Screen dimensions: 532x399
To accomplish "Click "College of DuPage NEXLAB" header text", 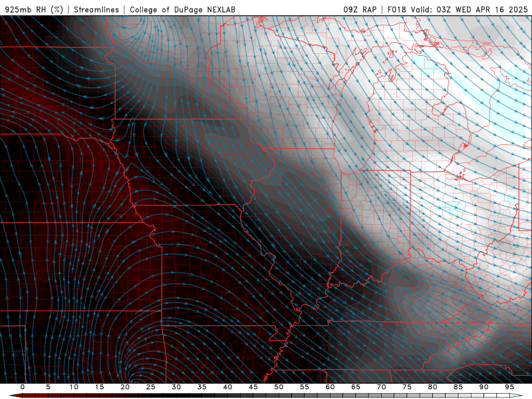I will point(182,9).
